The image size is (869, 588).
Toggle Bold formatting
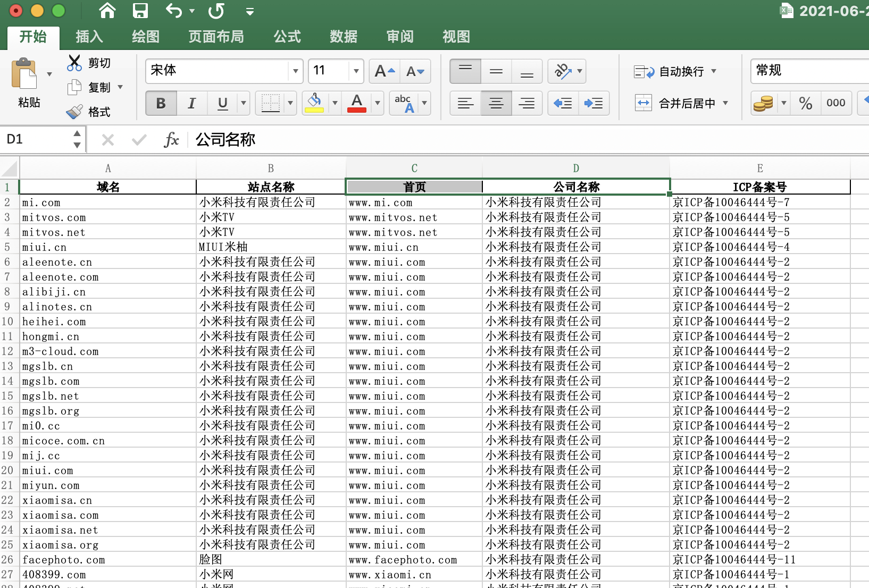[x=161, y=103]
